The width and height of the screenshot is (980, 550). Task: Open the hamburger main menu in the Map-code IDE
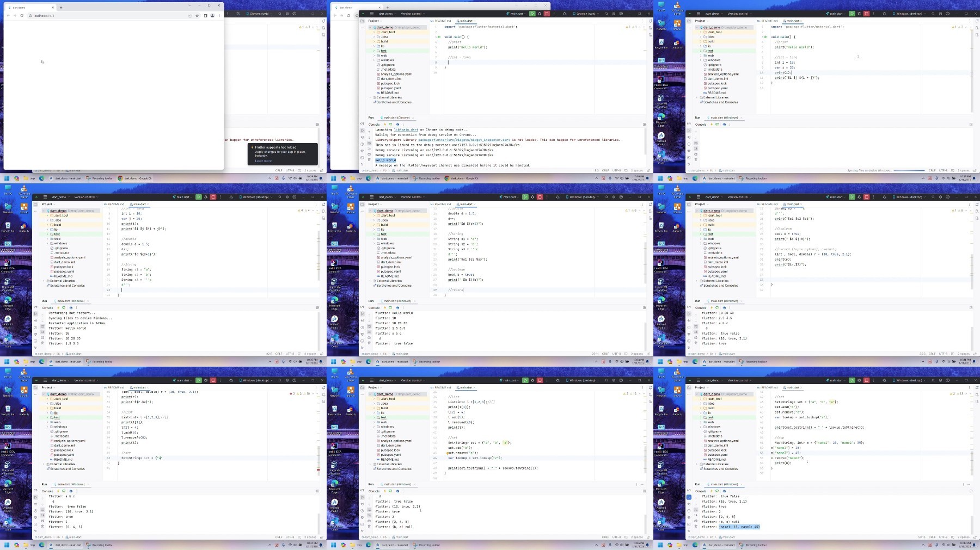click(x=698, y=380)
